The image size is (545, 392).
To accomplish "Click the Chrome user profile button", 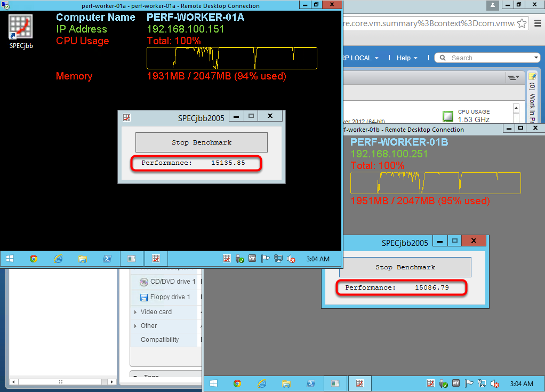I will (493, 5).
